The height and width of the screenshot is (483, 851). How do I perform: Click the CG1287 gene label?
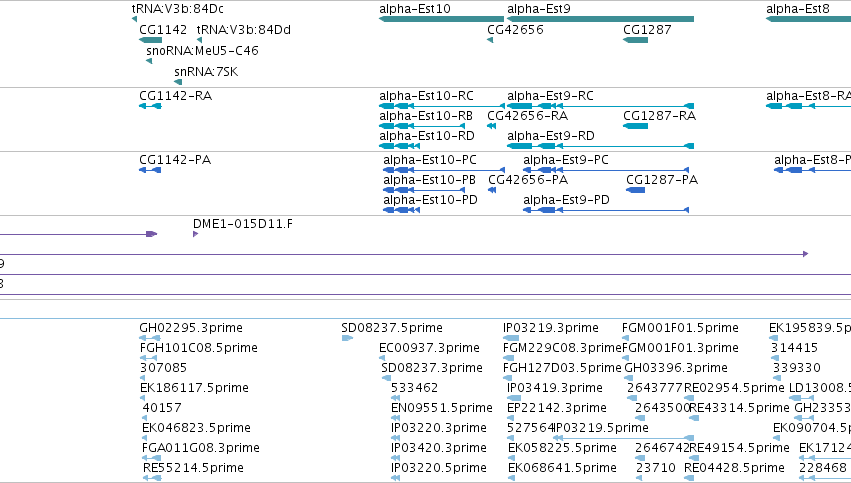(647, 30)
